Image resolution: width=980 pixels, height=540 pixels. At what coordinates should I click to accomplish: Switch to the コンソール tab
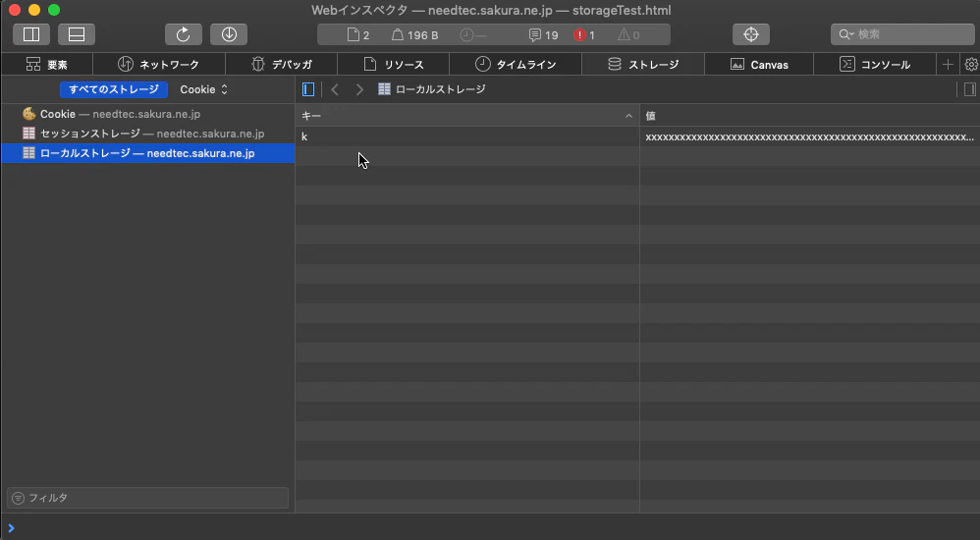875,65
